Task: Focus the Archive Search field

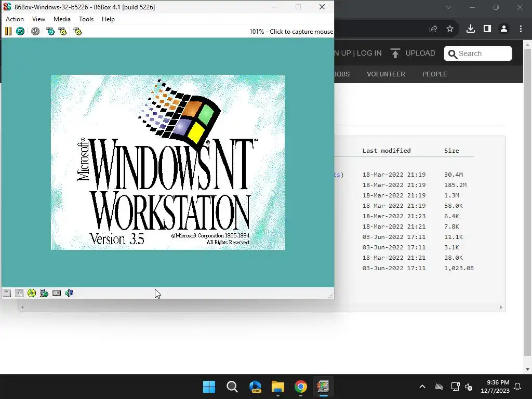Action: [478, 54]
